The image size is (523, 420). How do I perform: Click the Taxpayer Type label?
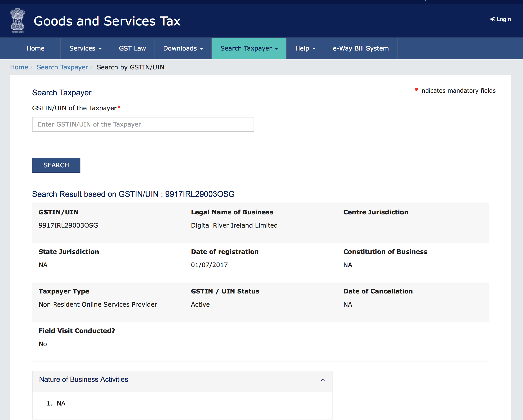(64, 291)
